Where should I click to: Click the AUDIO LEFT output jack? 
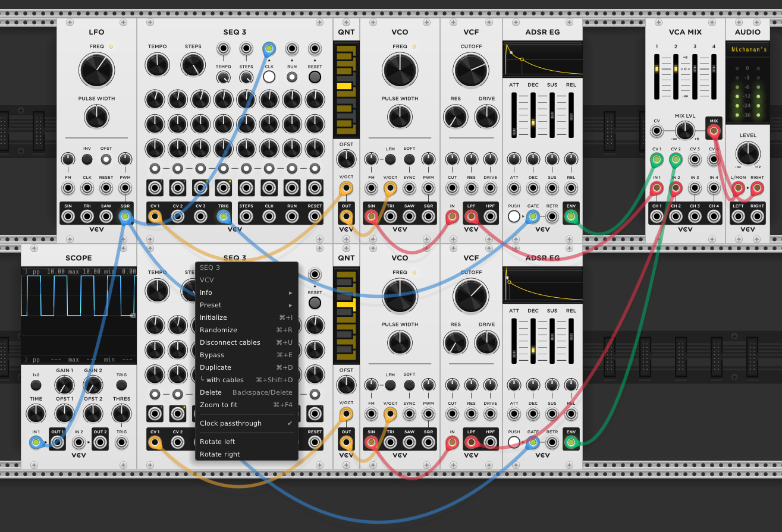(738, 216)
